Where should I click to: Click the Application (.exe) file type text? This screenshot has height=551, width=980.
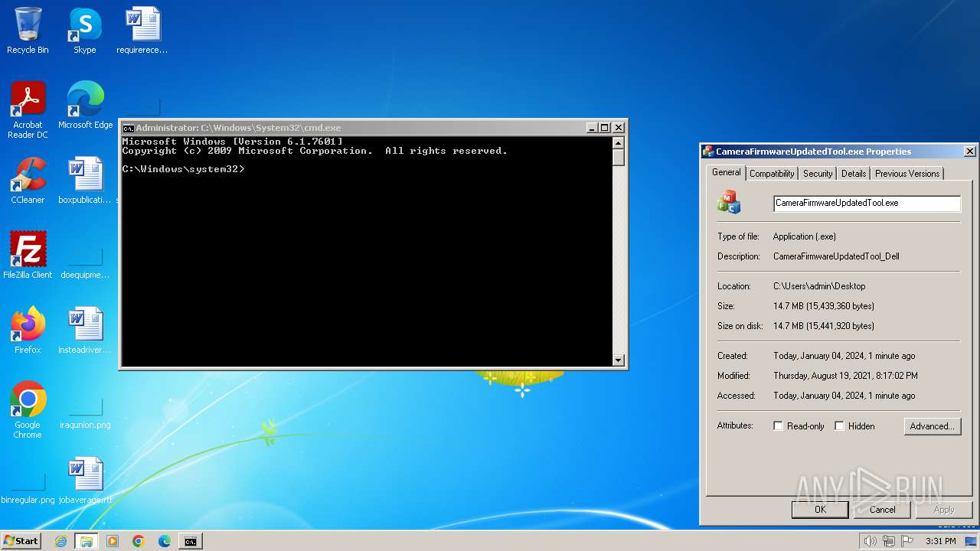pos(805,236)
